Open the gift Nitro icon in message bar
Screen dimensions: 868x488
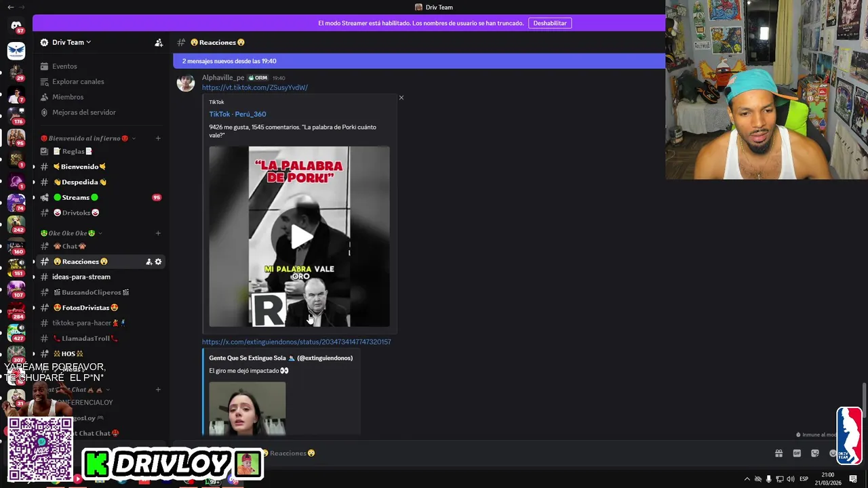(x=778, y=453)
